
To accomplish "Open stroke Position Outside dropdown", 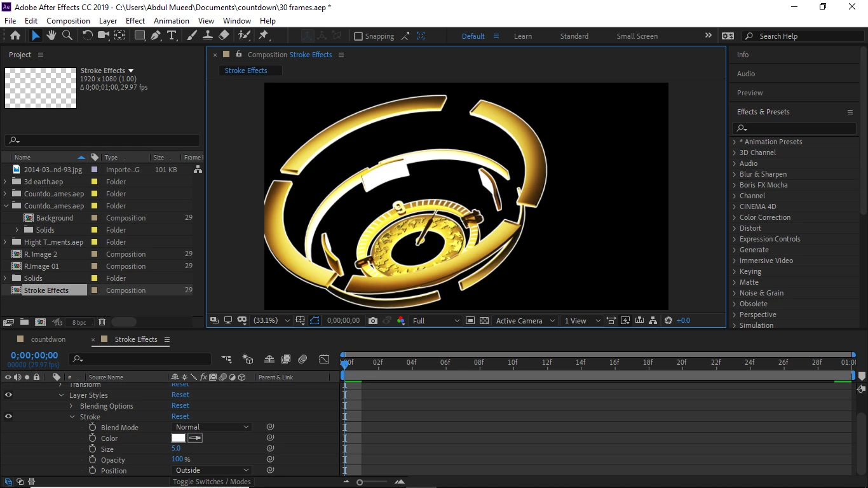I will tap(212, 470).
